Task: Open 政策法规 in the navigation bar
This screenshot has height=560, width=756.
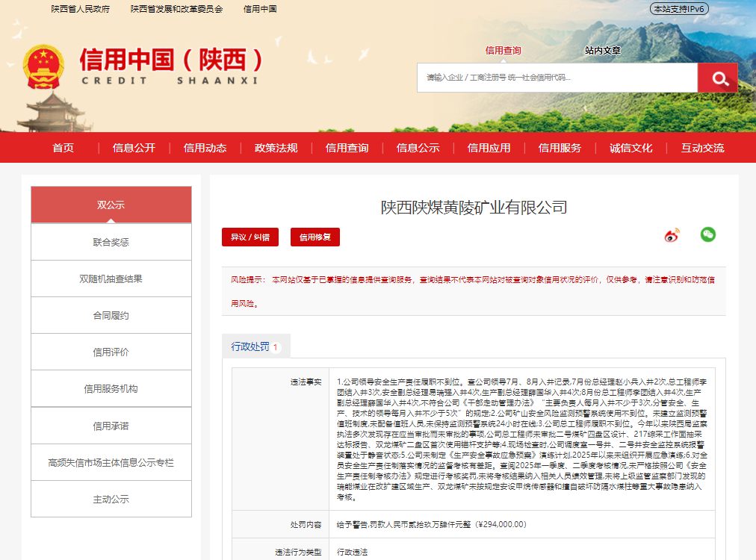Action: pyautogui.click(x=276, y=148)
